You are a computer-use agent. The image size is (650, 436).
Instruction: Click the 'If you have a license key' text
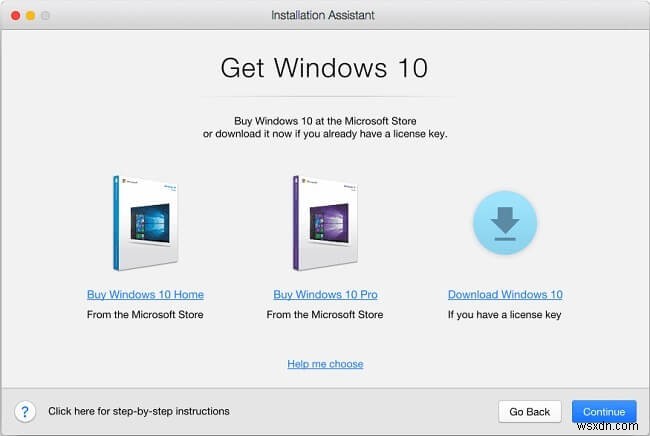[x=504, y=315]
